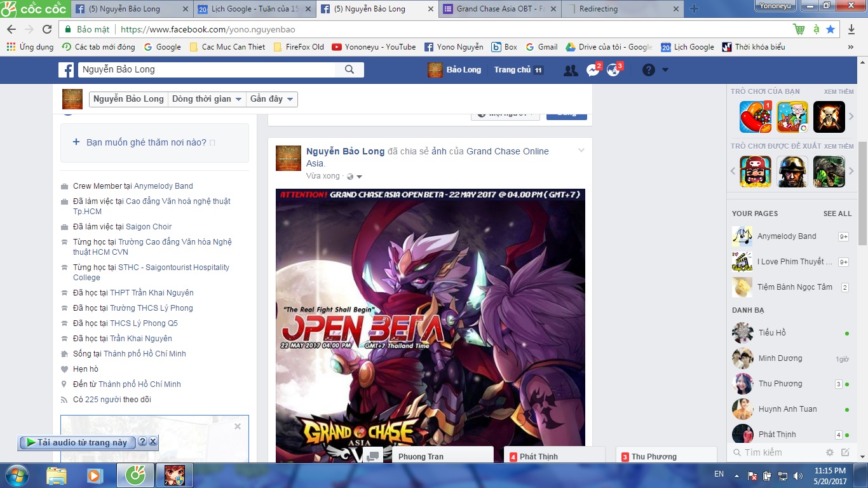Open the post audience globe dropdown
Image resolution: width=868 pixels, height=488 pixels.
coord(355,176)
